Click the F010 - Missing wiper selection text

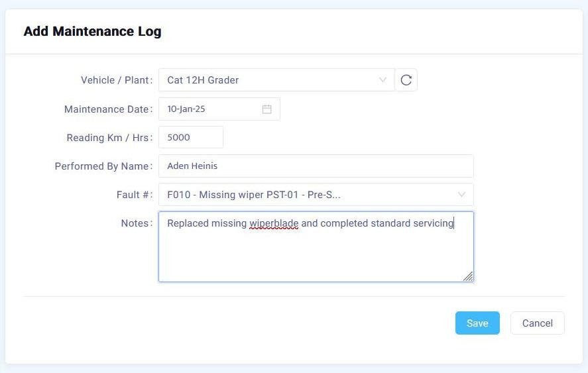click(x=254, y=195)
